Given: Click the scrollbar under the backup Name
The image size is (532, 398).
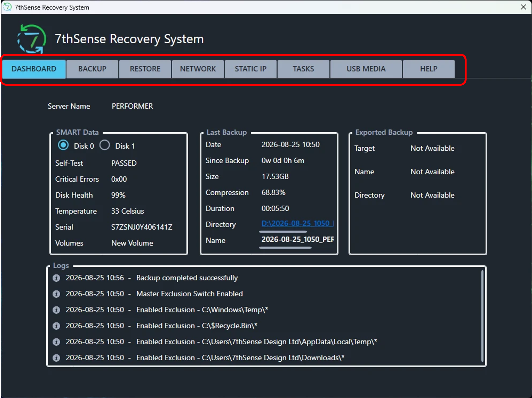Looking at the screenshot, I should pyautogui.click(x=285, y=248).
